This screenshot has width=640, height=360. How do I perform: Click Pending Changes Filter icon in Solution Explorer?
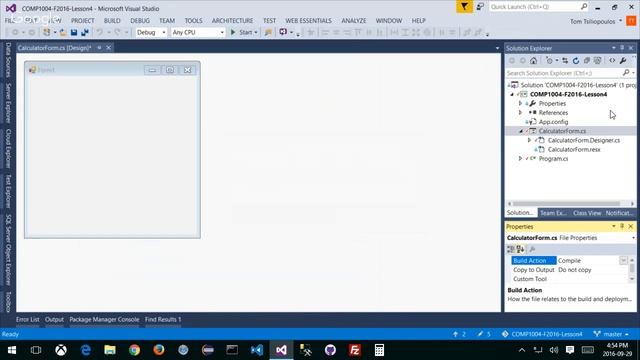point(549,61)
